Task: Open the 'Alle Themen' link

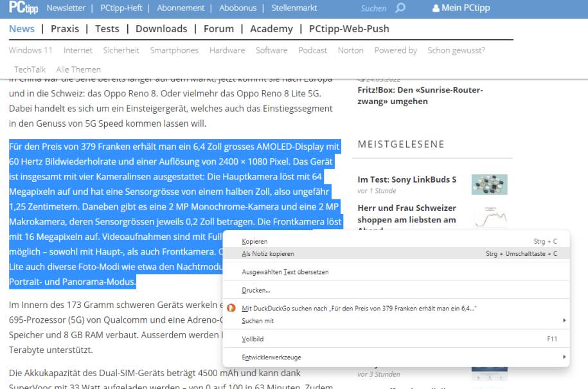Action: coord(78,69)
